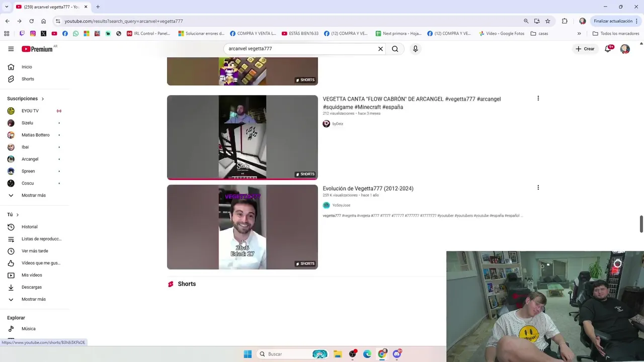Screen dimensions: 644x362
Task: Expand the Tú section chevron
Action: point(17,215)
